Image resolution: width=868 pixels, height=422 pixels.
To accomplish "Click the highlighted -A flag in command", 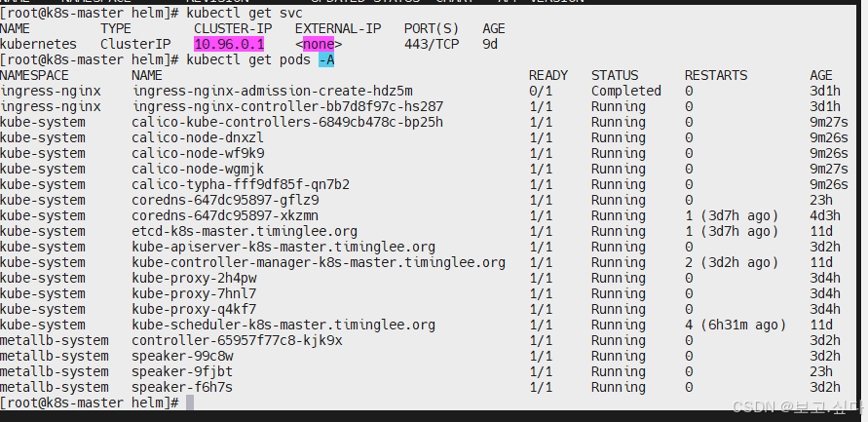I will 326,59.
